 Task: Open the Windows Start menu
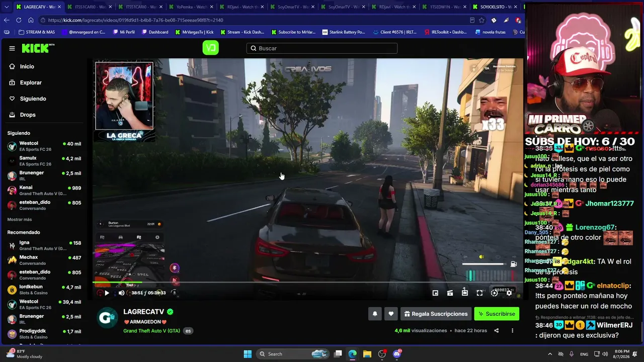pyautogui.click(x=248, y=354)
